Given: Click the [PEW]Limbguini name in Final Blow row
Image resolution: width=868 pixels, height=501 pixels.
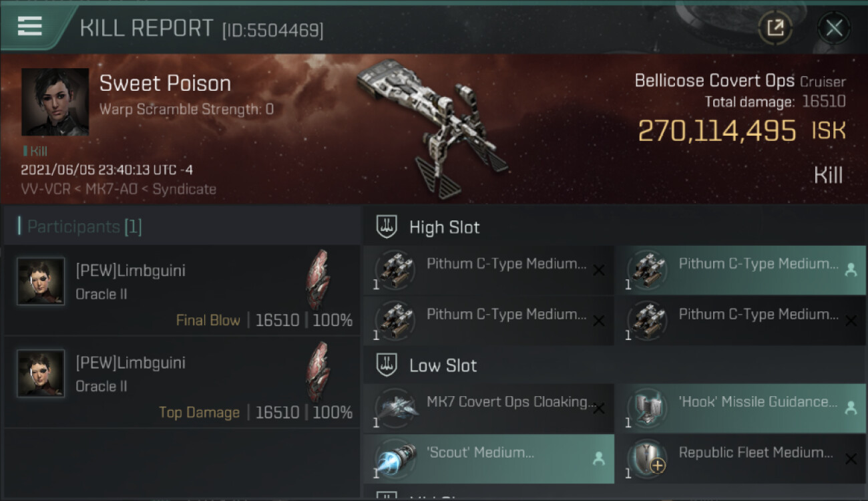Looking at the screenshot, I should (x=131, y=271).
